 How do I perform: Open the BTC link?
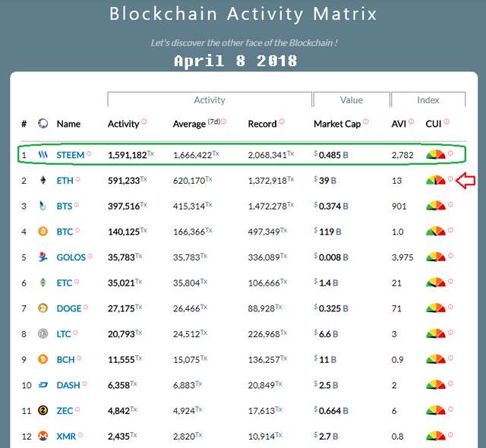click(x=65, y=232)
